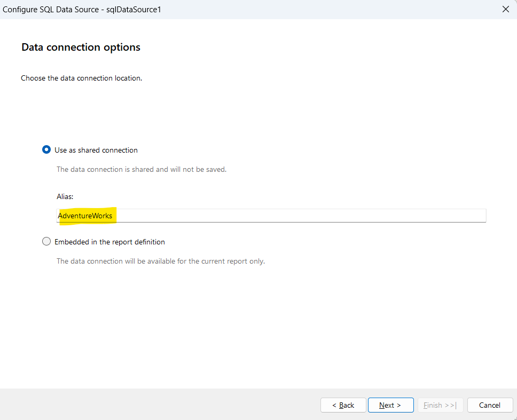
Task: Click the 'available for the current report only' description
Action: (x=161, y=261)
